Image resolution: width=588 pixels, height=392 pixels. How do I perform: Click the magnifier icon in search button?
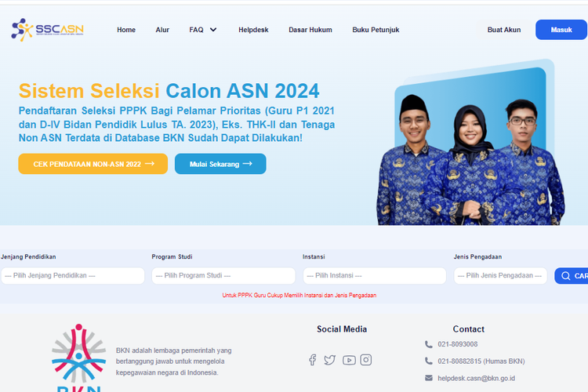click(x=565, y=276)
